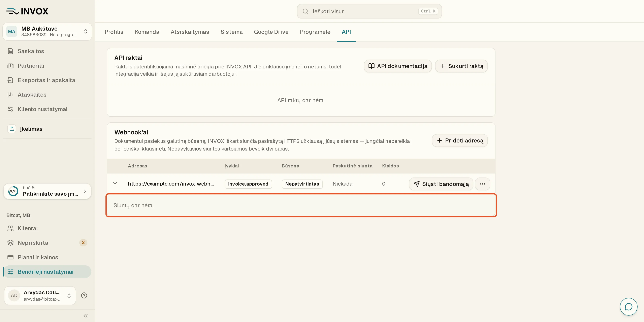Viewport: 644px width, 322px height.
Task: Open the chat bubble widget
Action: pyautogui.click(x=629, y=307)
